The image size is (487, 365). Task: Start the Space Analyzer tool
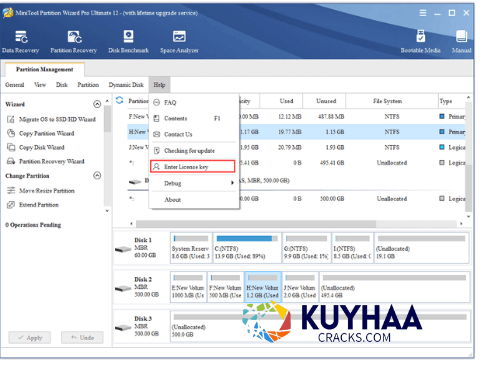[179, 42]
